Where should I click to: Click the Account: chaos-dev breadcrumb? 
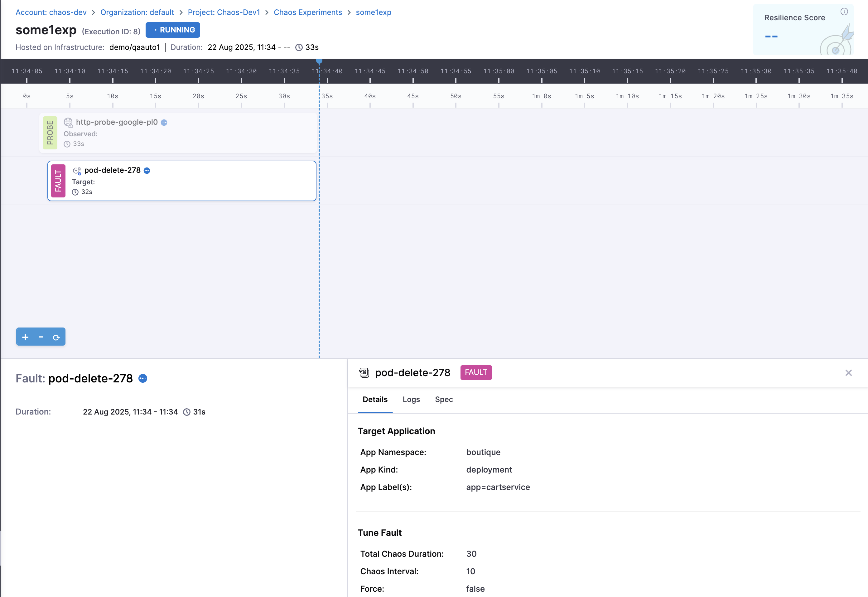point(51,12)
